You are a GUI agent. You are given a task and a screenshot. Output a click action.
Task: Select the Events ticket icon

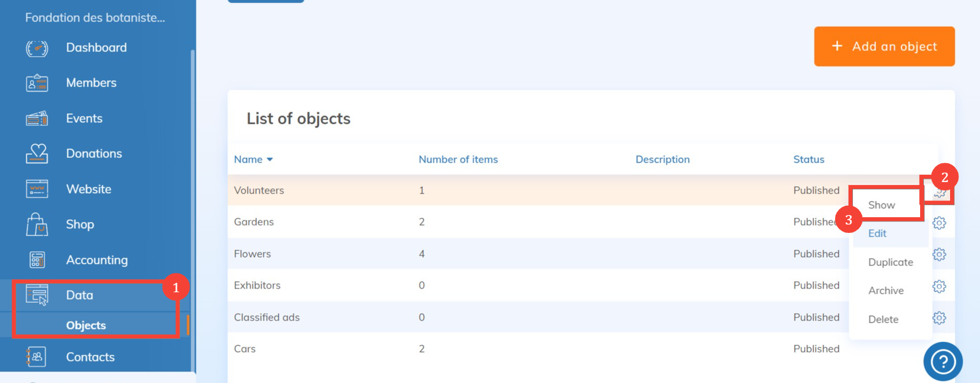pos(37,119)
